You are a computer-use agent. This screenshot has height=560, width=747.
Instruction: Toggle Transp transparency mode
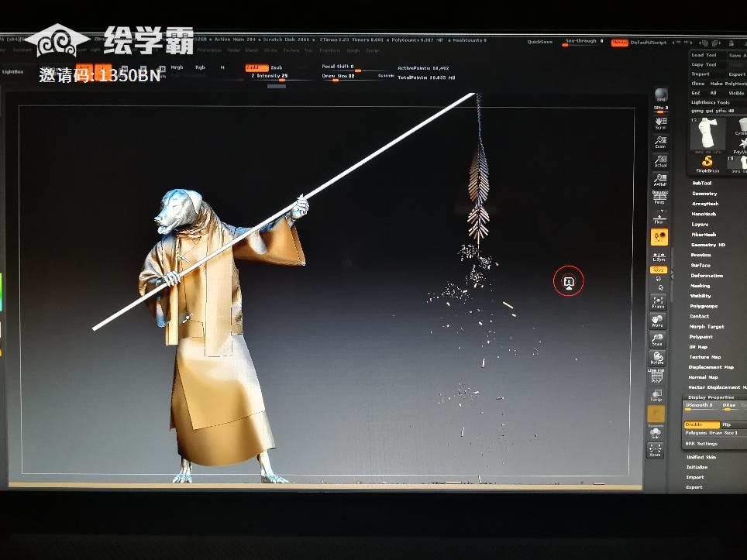click(656, 395)
